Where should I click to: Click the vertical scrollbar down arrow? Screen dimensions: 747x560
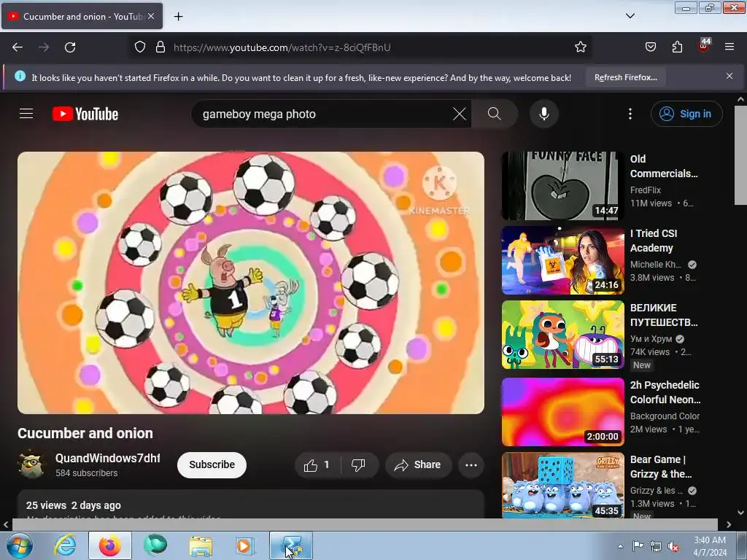pos(740,513)
